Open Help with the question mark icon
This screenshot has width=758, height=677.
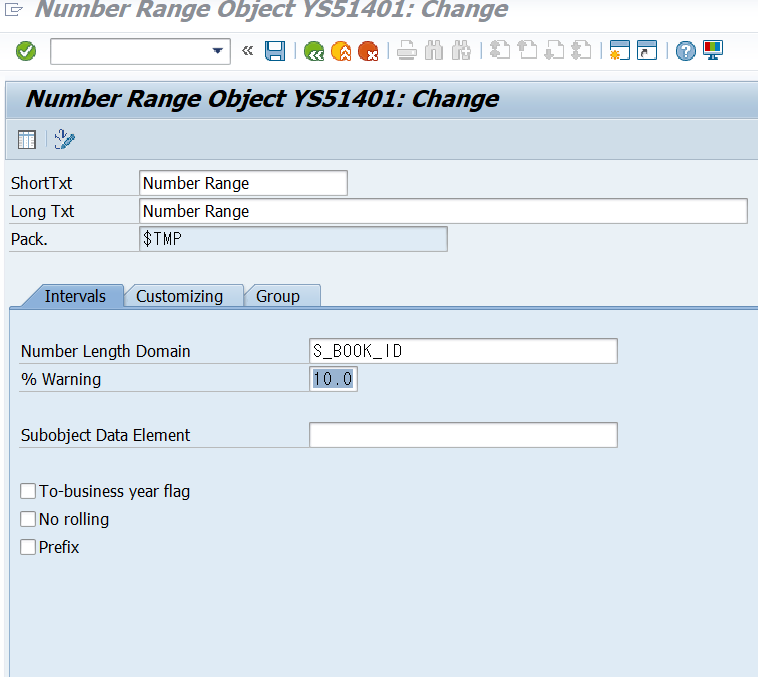pyautogui.click(x=685, y=51)
